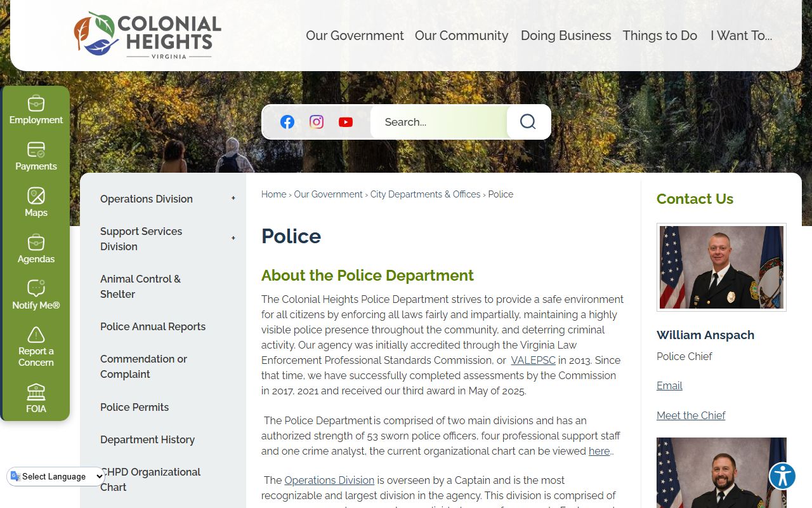This screenshot has width=812, height=508.
Task: Open Payments from the green sidebar
Action: tap(36, 156)
